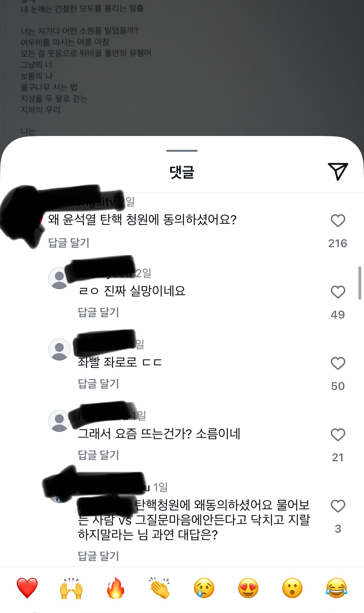Send the red heart emoji reaction
The image size is (364, 613).
click(x=27, y=588)
